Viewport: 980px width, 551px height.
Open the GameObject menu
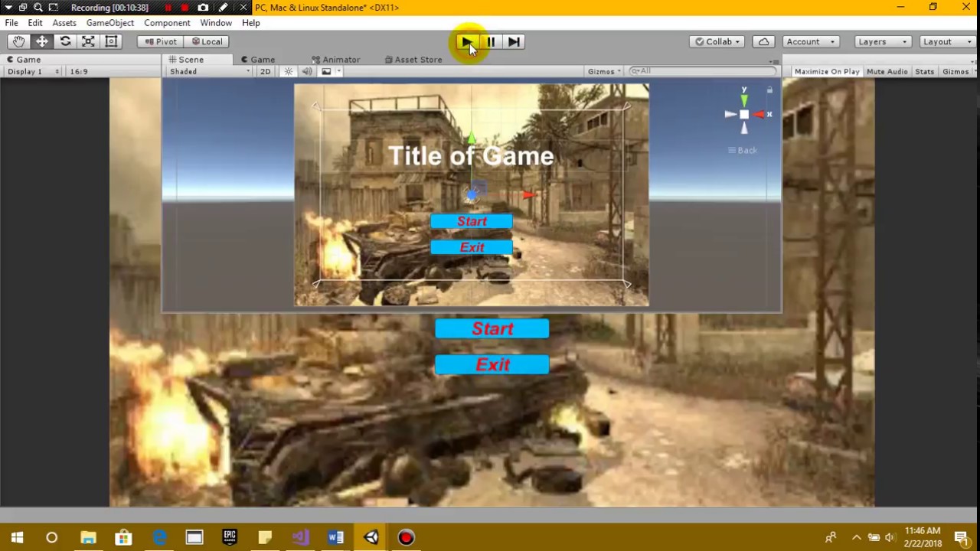pos(110,23)
